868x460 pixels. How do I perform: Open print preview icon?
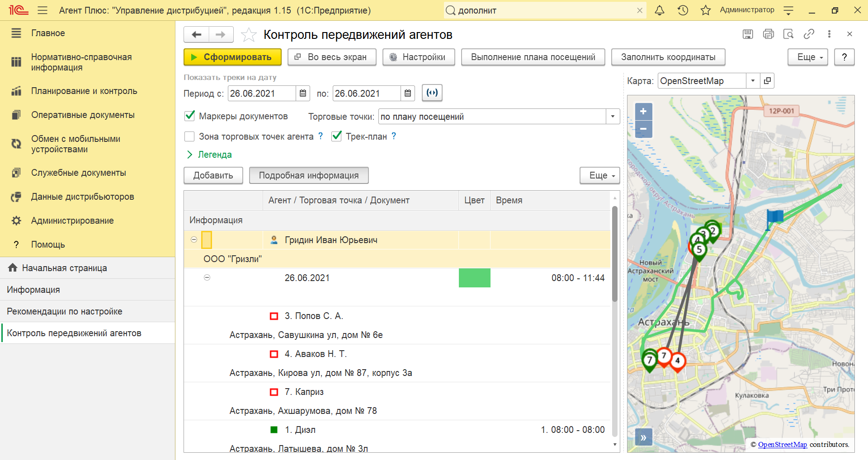788,34
